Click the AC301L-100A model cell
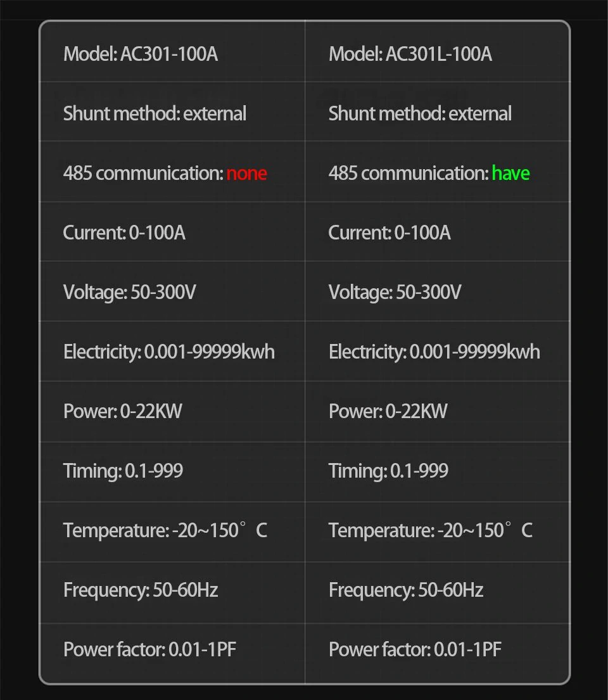 pyautogui.click(x=410, y=54)
